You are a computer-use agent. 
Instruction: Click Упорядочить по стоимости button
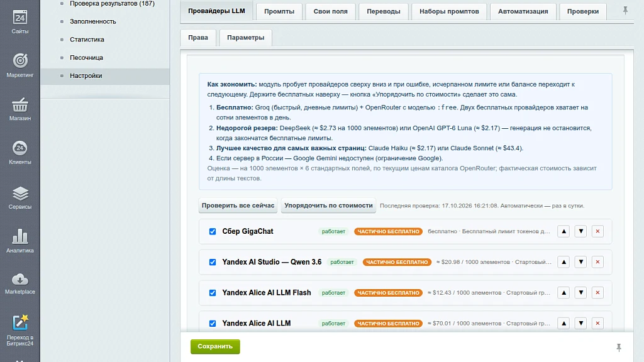(x=328, y=206)
